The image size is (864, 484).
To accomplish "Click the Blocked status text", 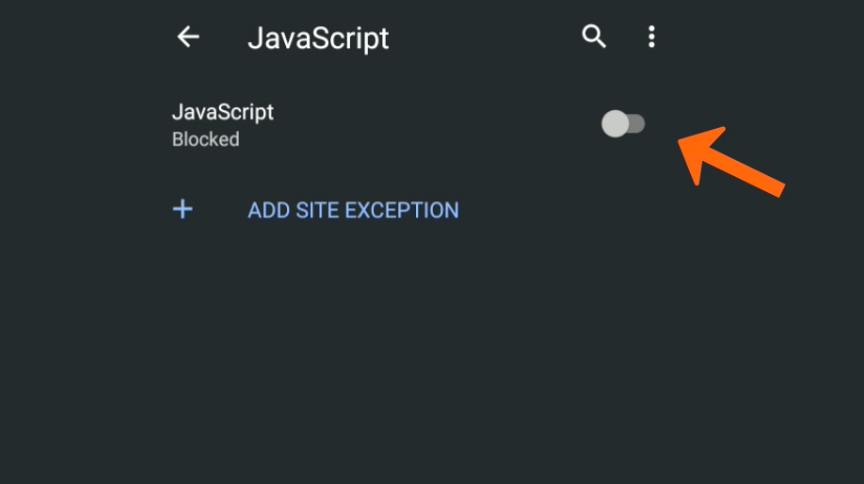I will pos(206,140).
